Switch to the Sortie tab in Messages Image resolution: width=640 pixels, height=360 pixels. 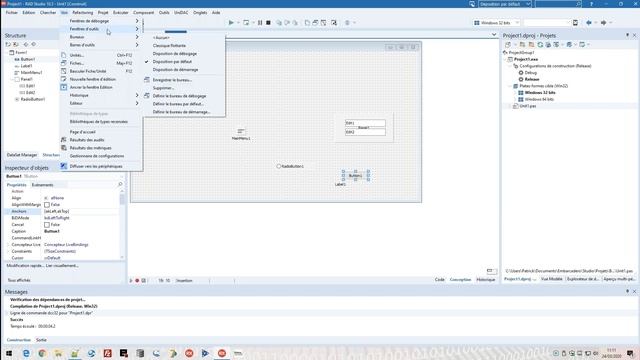pyautogui.click(x=41, y=340)
